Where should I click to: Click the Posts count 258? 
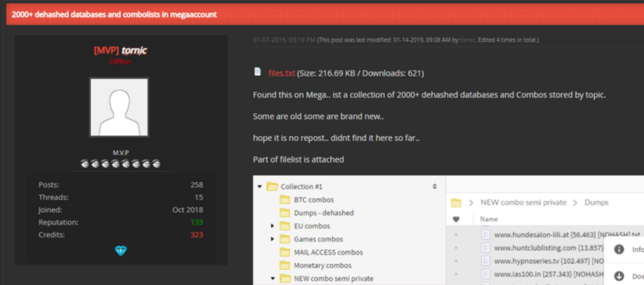point(197,185)
